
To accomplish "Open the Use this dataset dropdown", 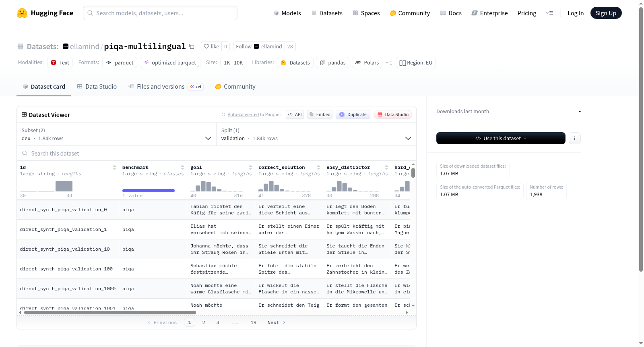I will pos(501,138).
